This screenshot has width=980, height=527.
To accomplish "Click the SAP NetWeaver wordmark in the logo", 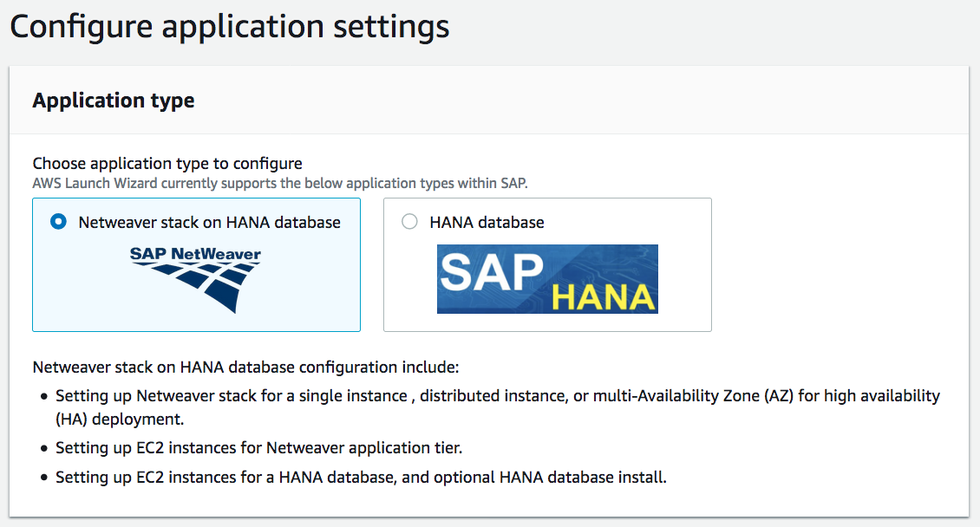I will 195,255.
